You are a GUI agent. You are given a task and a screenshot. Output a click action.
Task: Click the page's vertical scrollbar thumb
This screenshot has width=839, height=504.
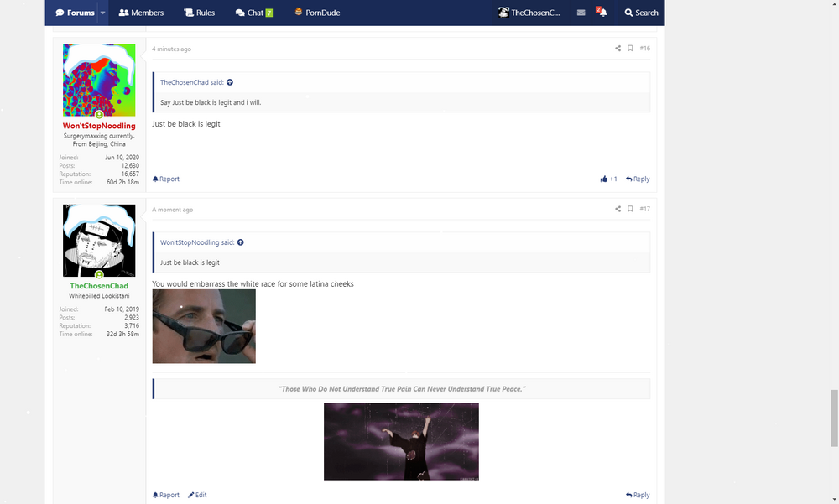pyautogui.click(x=834, y=418)
